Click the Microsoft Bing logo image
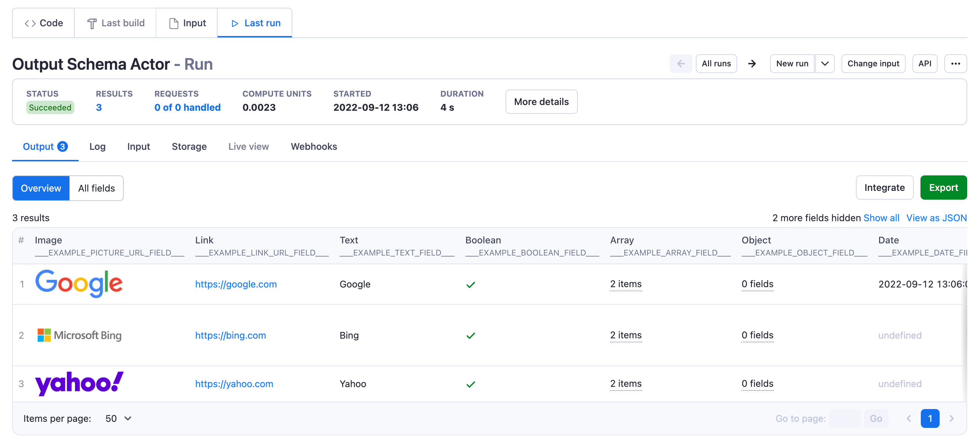The image size is (980, 441). tap(79, 335)
